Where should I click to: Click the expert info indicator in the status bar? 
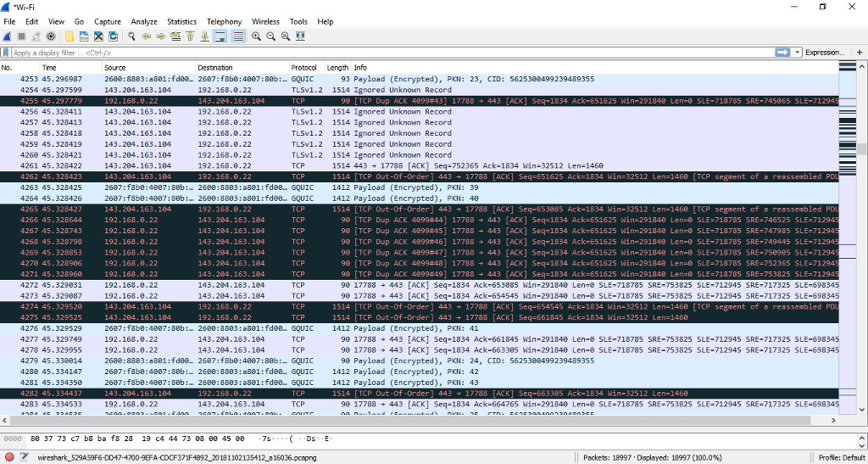tap(9, 457)
